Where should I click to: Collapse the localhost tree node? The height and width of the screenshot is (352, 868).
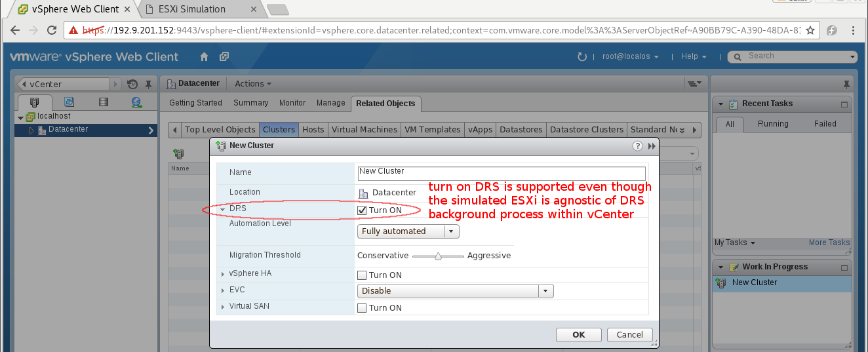point(20,118)
